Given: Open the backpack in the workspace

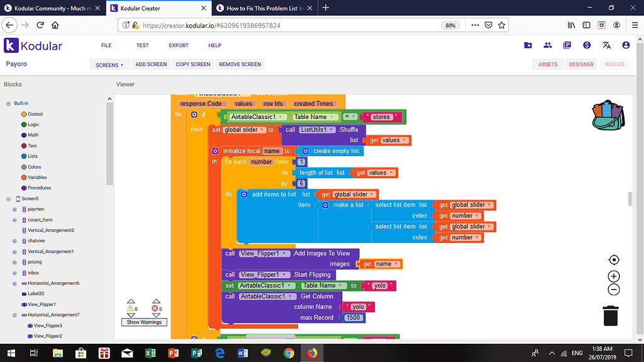Looking at the screenshot, I should click(x=607, y=115).
